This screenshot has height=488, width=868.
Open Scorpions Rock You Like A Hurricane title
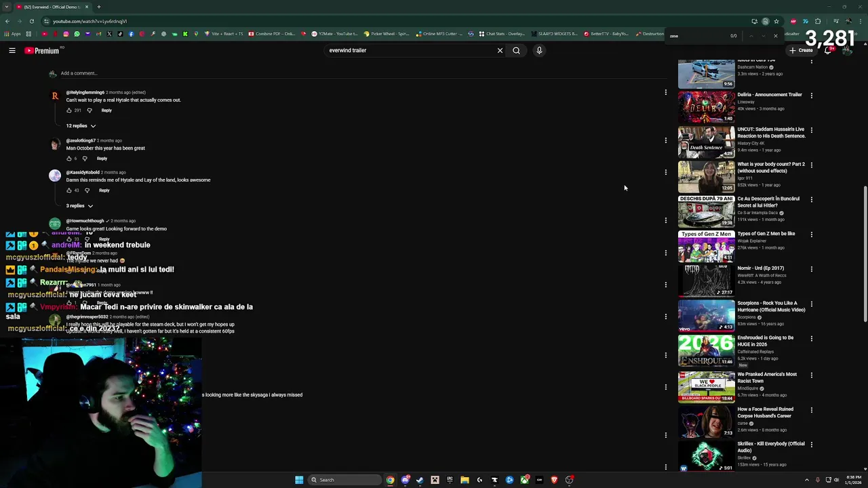[771, 306]
